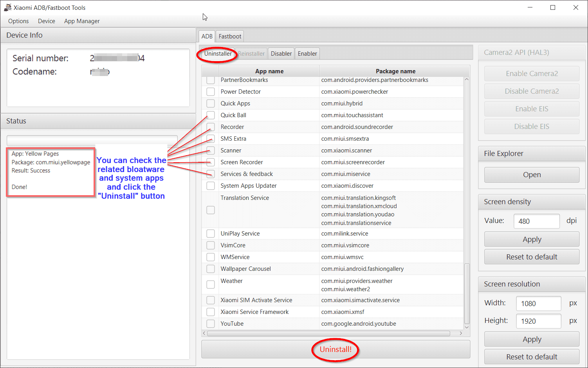Check the Xiaomi SIM Activate Service checkbox
The height and width of the screenshot is (368, 588).
(x=211, y=300)
